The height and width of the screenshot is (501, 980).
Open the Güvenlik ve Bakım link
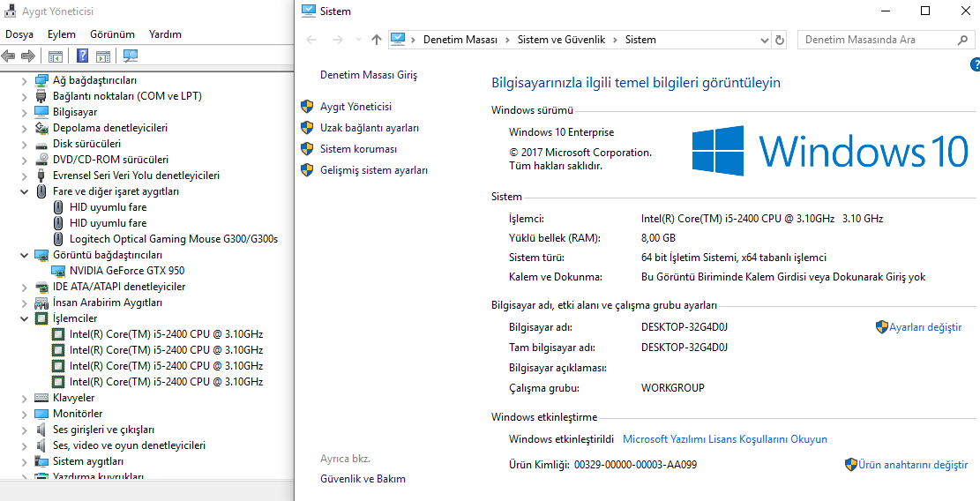363,479
